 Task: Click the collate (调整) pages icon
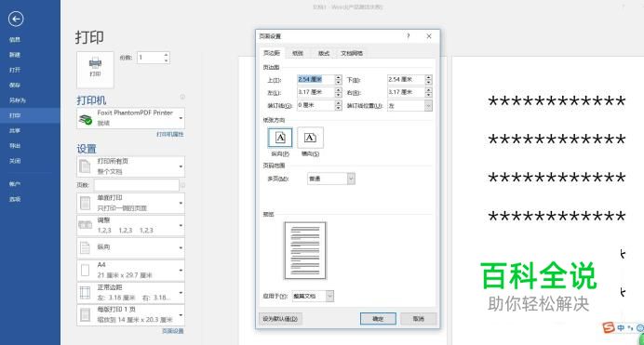tap(85, 225)
